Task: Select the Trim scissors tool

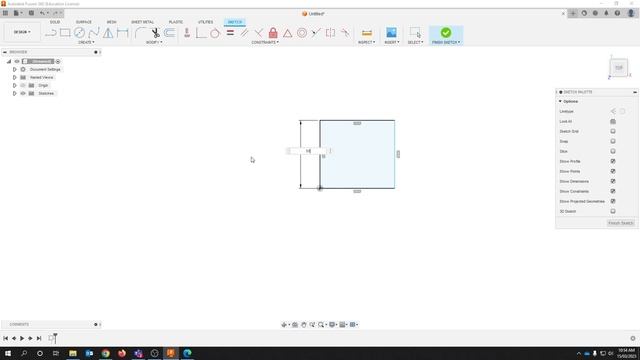Action: coord(155,33)
